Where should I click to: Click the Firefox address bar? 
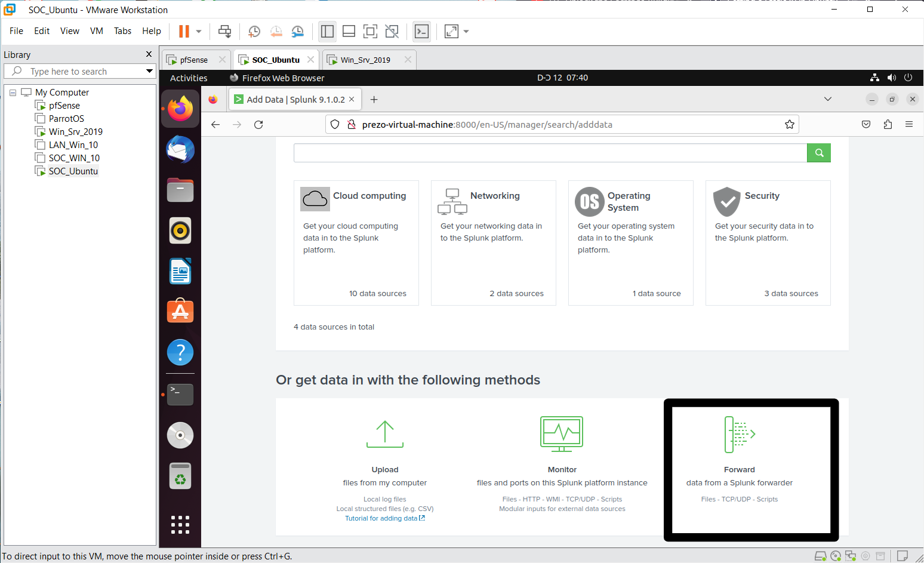click(x=562, y=124)
